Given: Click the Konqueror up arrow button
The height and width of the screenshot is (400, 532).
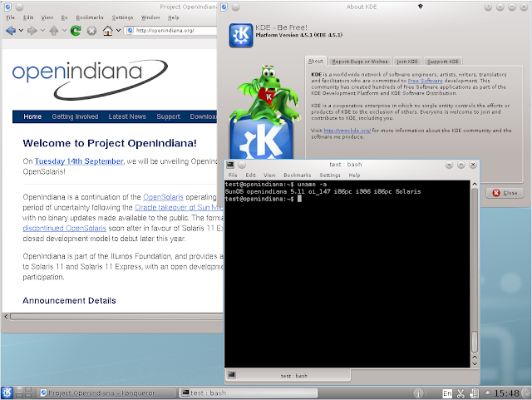Looking at the screenshot, I should point(53,31).
